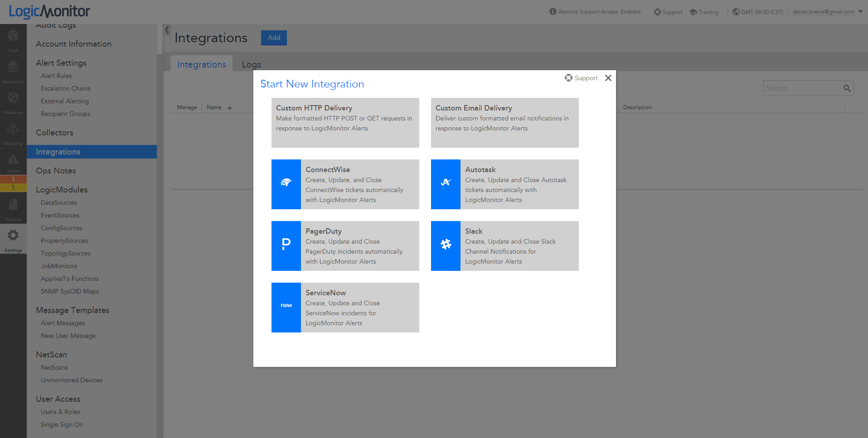Image resolution: width=868 pixels, height=438 pixels.
Task: Click the Support globe in the dialog header
Action: pyautogui.click(x=568, y=77)
